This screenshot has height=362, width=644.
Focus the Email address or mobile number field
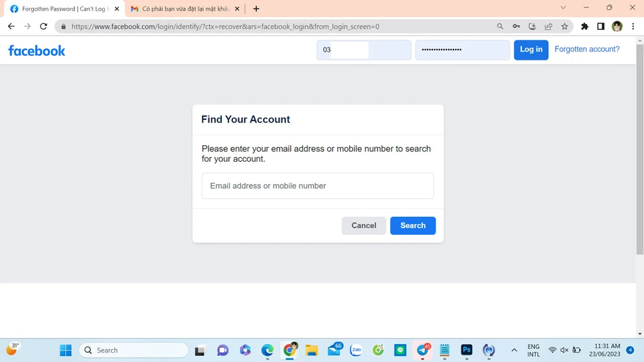(317, 186)
